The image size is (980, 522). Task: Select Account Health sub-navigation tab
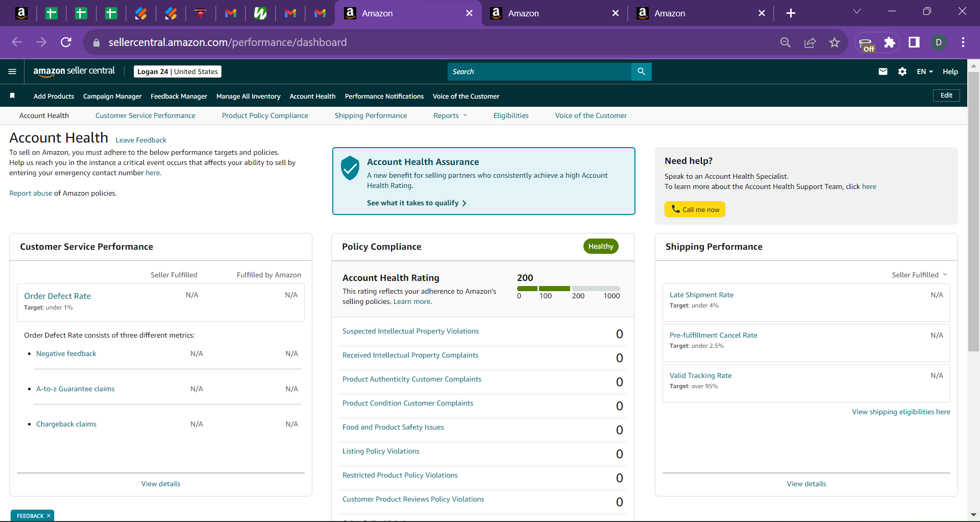[x=44, y=115]
